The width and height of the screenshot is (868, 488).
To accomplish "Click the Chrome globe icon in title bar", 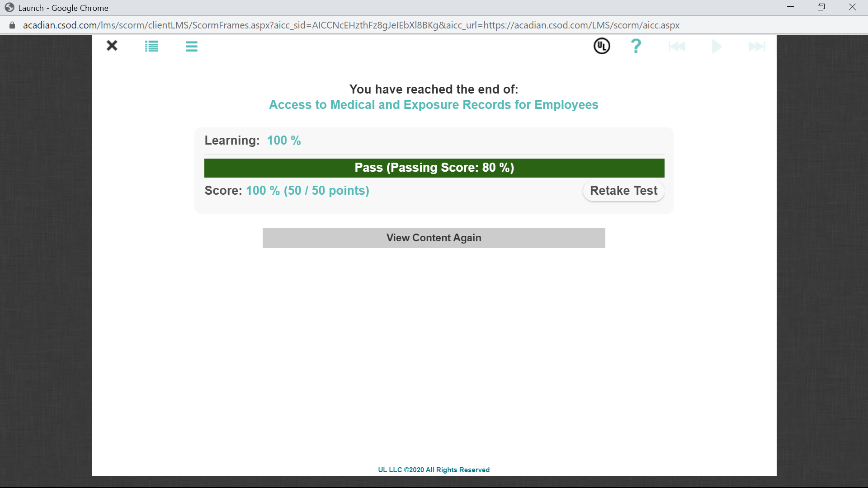I will point(9,8).
